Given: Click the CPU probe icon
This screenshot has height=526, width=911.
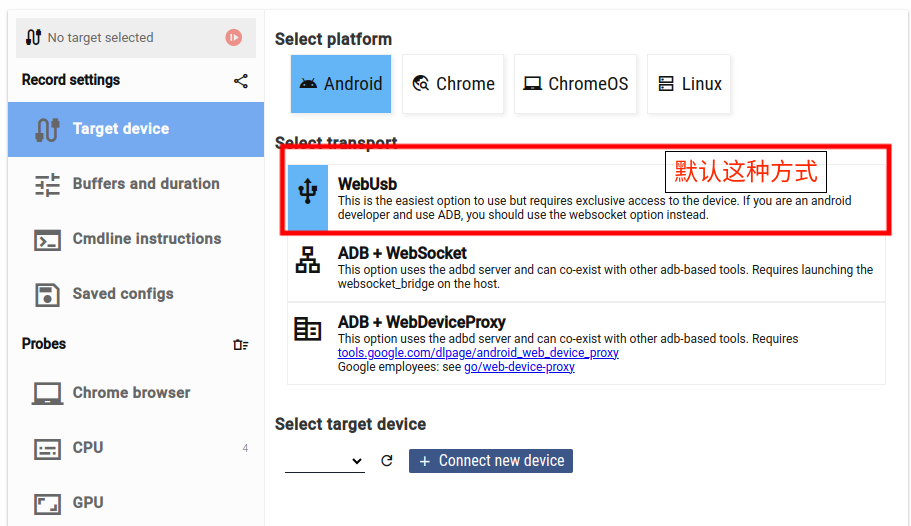Looking at the screenshot, I should (x=48, y=449).
